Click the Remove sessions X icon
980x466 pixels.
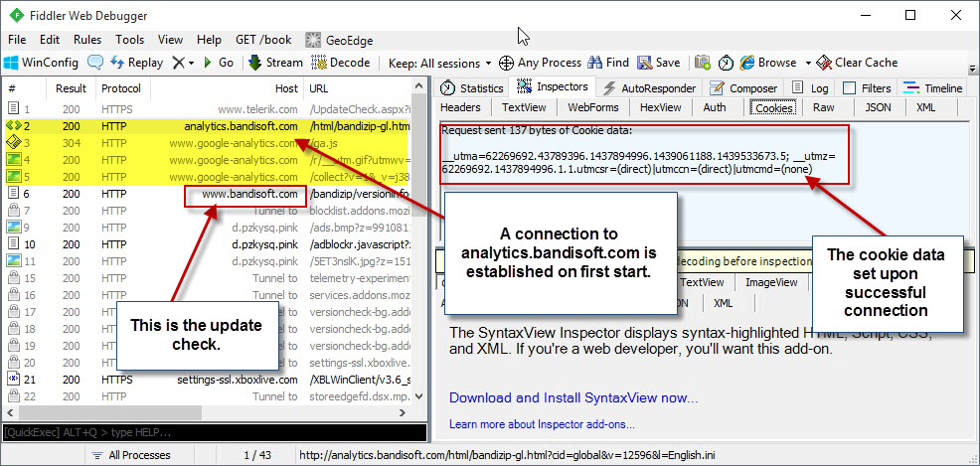(x=178, y=63)
